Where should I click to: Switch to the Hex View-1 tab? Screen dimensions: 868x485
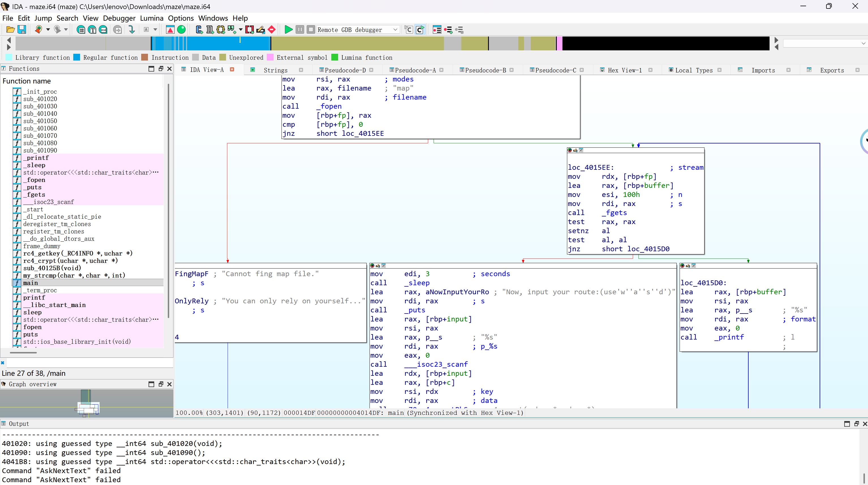[x=625, y=70]
